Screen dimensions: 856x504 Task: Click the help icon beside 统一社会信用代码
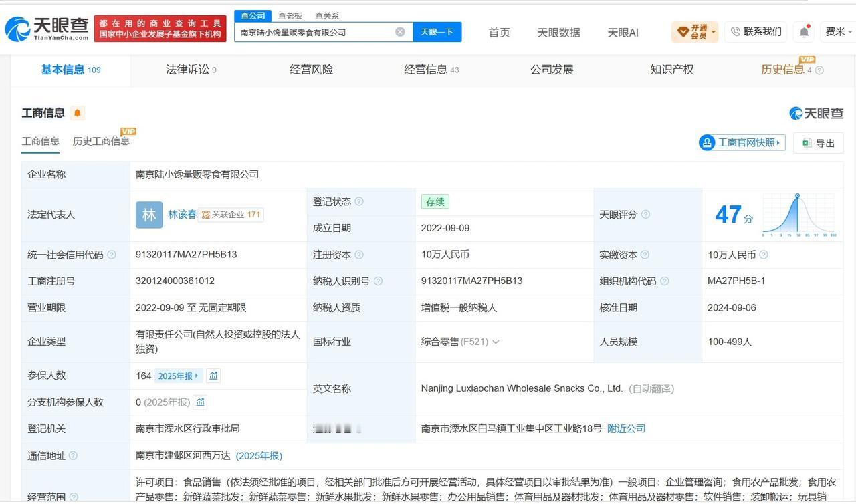pyautogui.click(x=111, y=255)
